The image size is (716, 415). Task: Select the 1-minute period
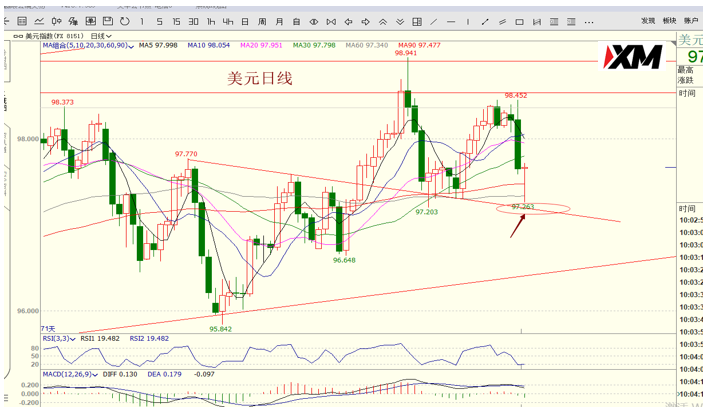[142, 21]
